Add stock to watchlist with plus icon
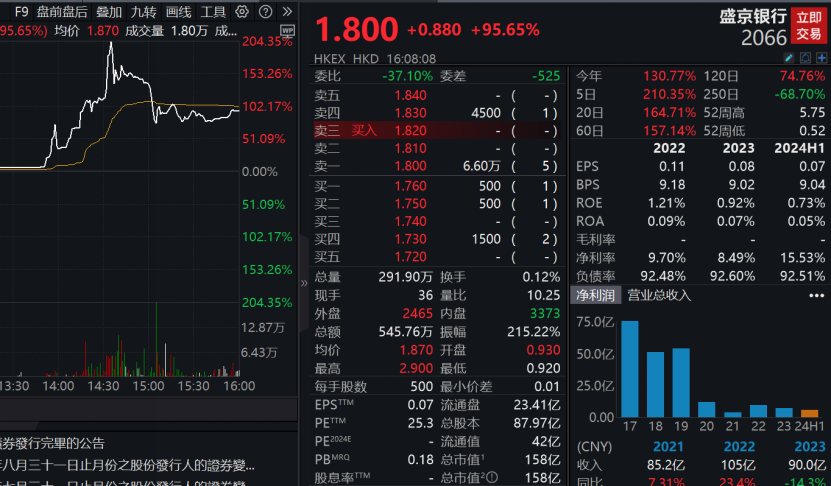Image resolution: width=831 pixels, height=486 pixels. coord(821,58)
